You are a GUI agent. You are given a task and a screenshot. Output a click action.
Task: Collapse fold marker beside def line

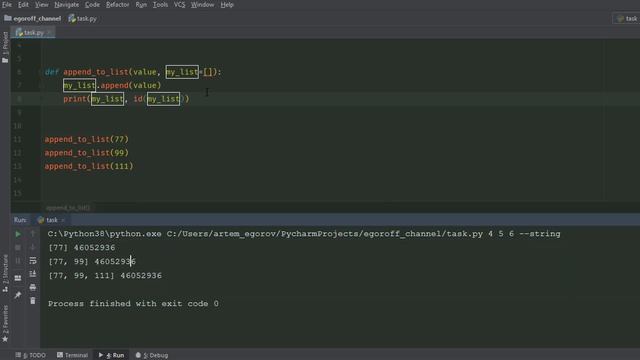[42, 72]
